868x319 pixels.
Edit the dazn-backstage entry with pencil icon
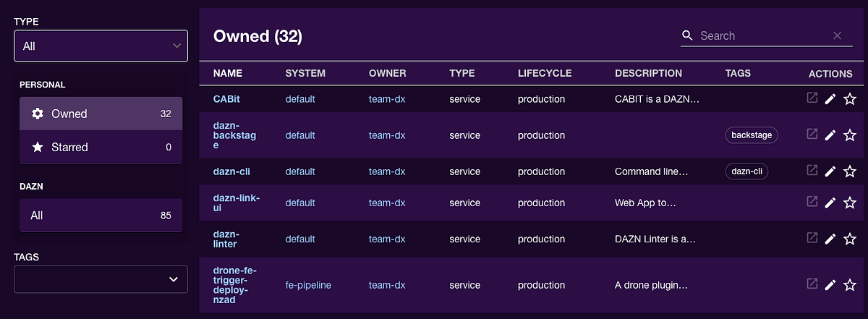(x=830, y=135)
